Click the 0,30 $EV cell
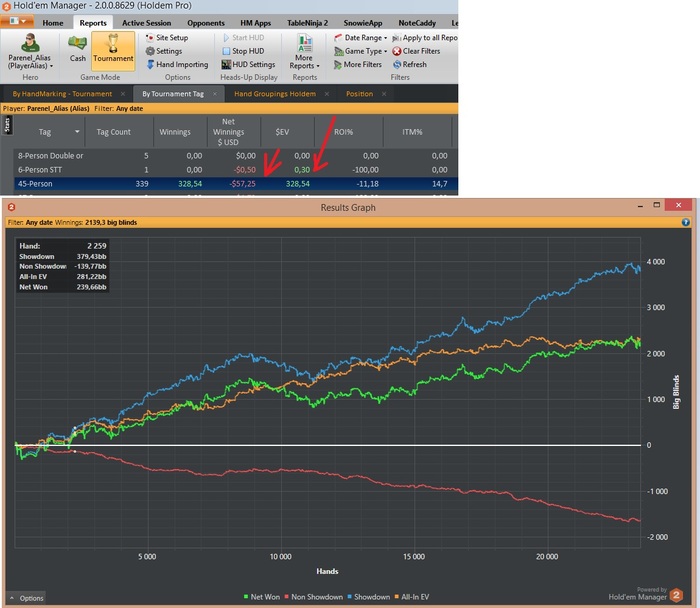The image size is (700, 608). [x=302, y=170]
